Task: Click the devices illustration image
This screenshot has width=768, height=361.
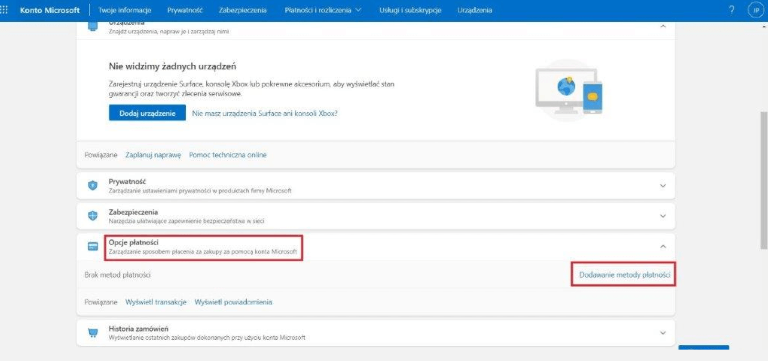Action: [569, 91]
